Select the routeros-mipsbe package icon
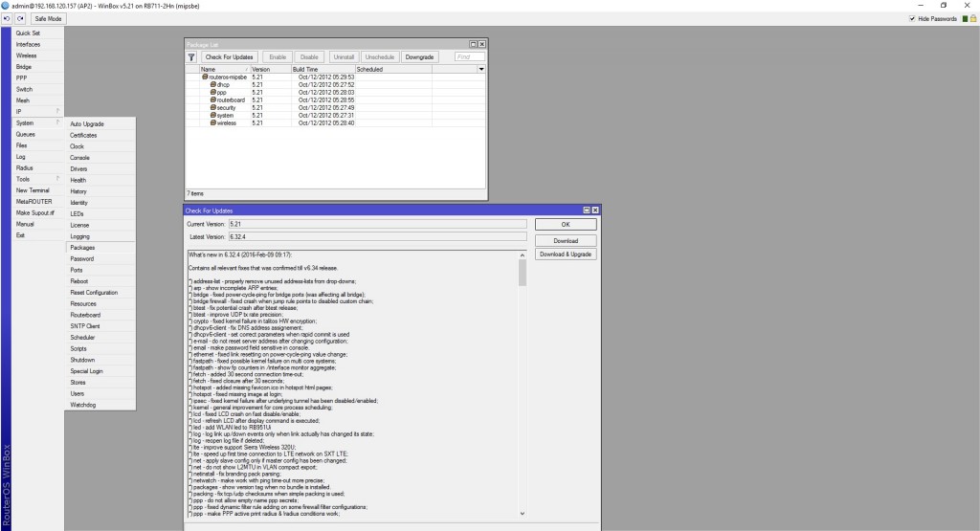Image resolution: width=980 pixels, height=531 pixels. [205, 77]
